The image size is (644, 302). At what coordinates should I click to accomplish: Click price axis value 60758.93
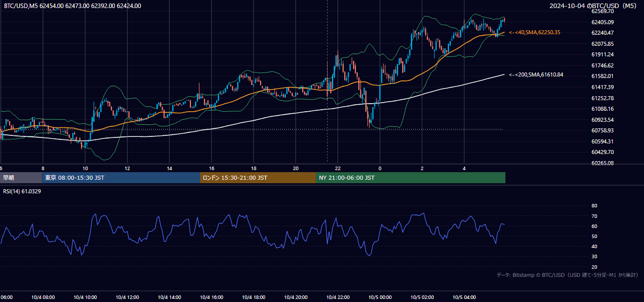coord(602,130)
